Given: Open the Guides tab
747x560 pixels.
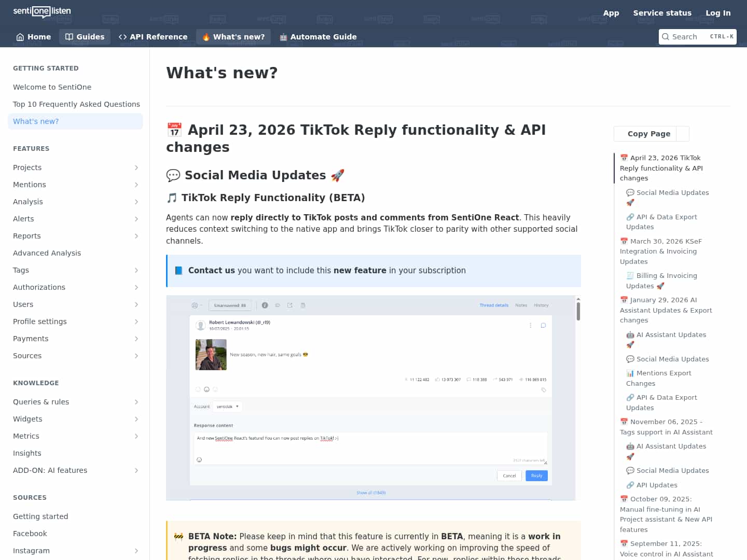Looking at the screenshot, I should [x=85, y=37].
